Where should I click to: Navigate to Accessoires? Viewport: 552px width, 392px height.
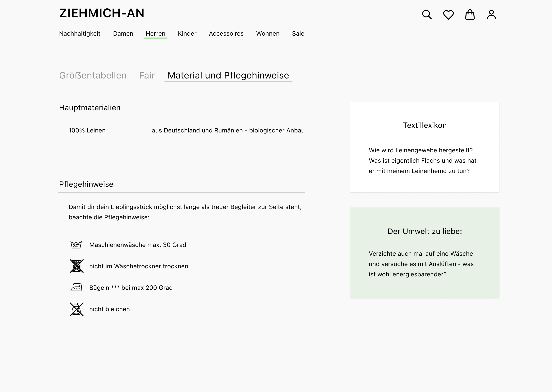[x=226, y=33]
